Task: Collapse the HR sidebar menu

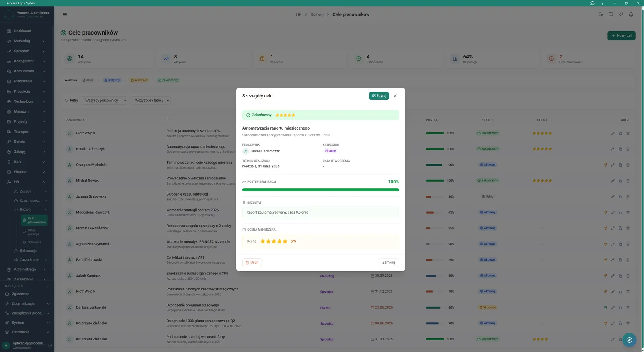Action: 27,182
